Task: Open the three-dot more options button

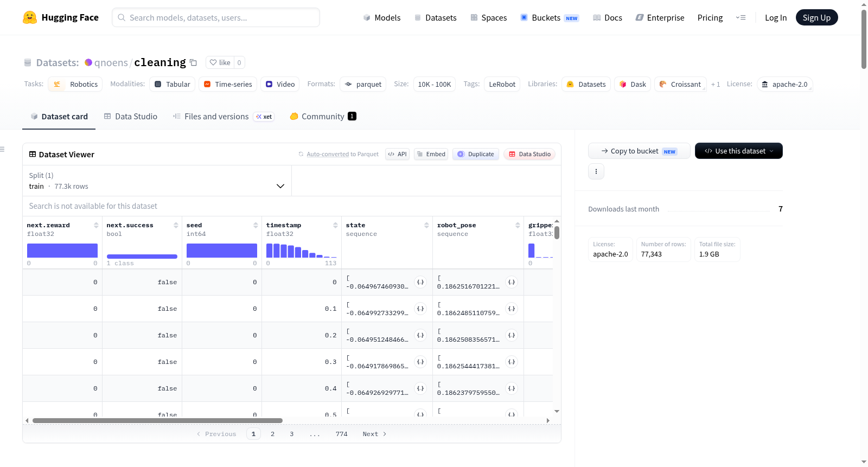Action: pos(596,171)
